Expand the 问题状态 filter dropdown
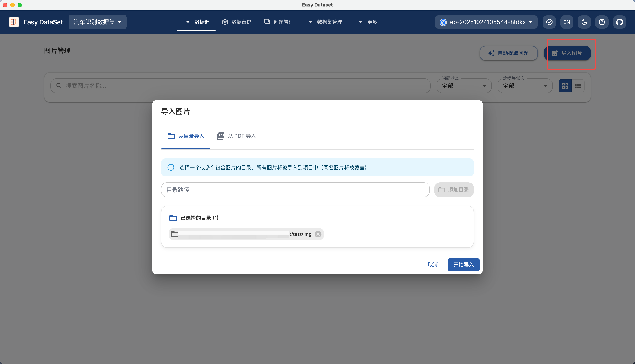Image resolution: width=635 pixels, height=364 pixels. (x=464, y=86)
